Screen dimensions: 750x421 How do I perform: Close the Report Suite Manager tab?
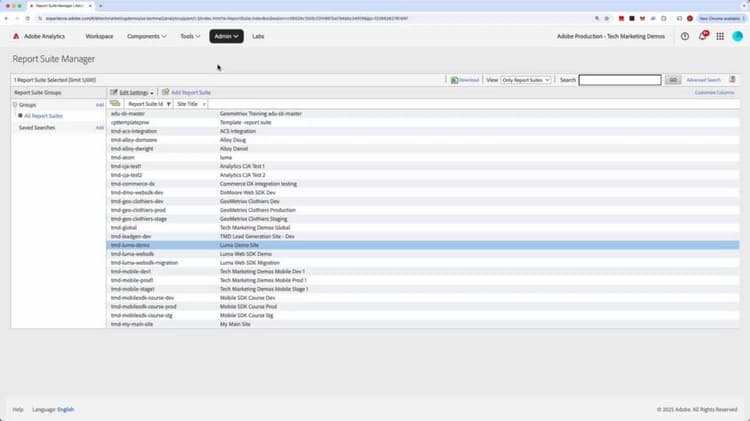click(90, 6)
